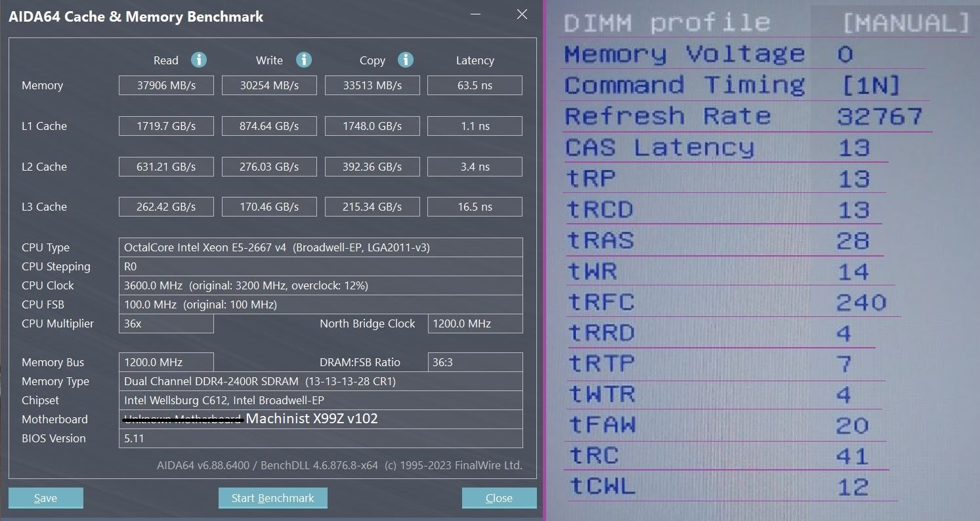Show the info tooltip icon for Copy
This screenshot has width=980, height=521.
406,60
